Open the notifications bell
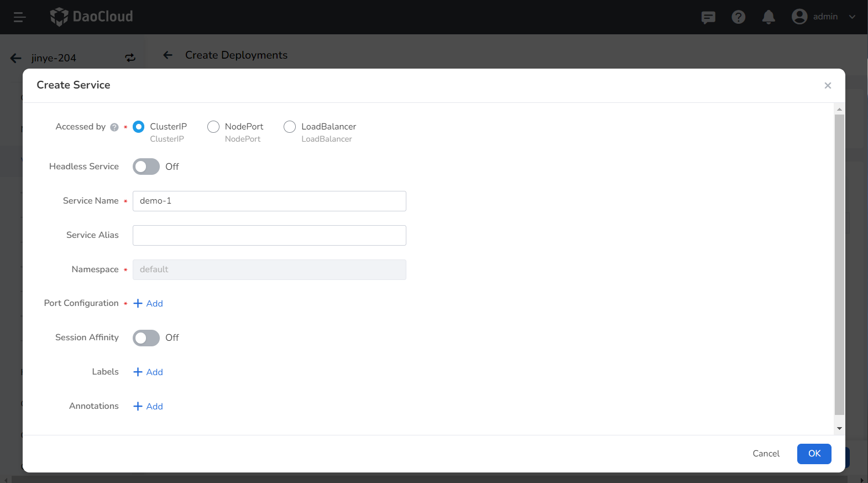868x483 pixels. coord(768,17)
